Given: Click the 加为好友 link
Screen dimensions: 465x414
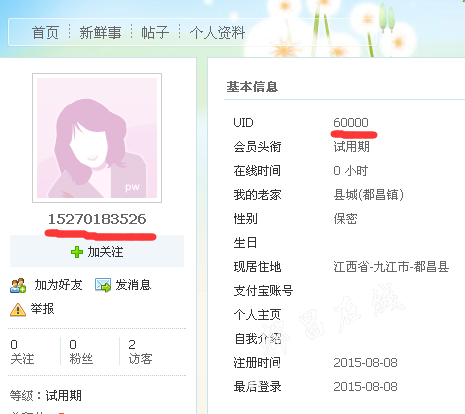Looking at the screenshot, I should click(x=58, y=285).
